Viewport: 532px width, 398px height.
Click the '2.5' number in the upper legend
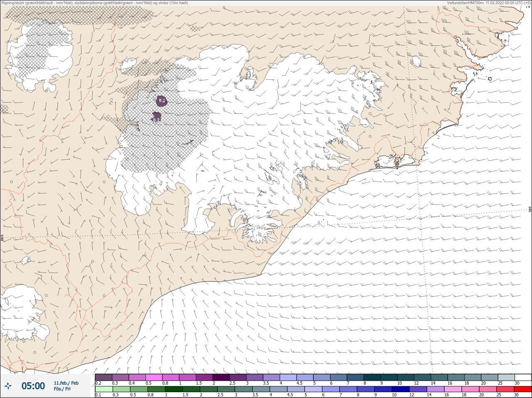(232, 383)
